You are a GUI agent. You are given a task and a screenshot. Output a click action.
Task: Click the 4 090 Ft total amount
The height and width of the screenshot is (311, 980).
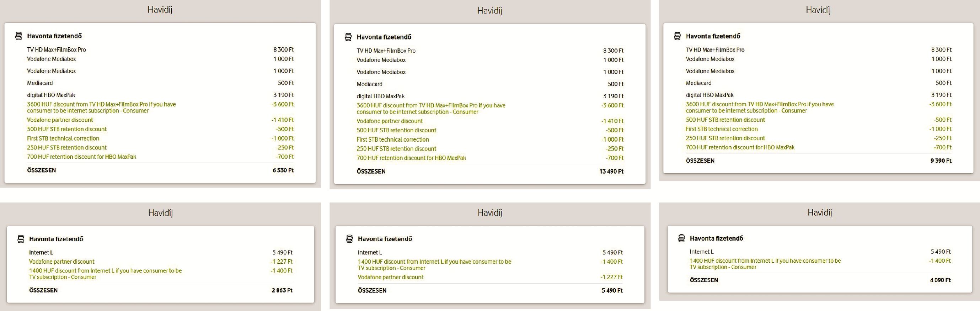pyautogui.click(x=940, y=280)
